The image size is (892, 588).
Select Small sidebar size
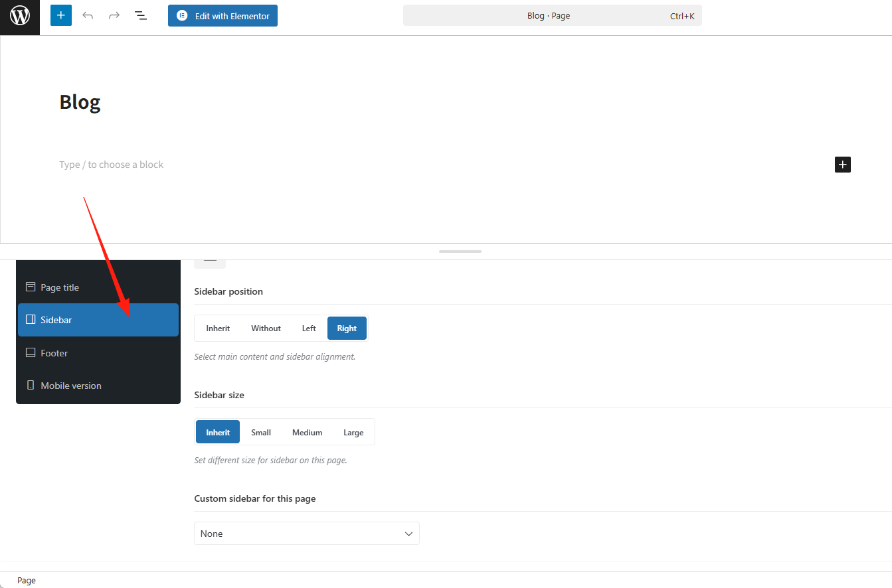click(x=261, y=433)
